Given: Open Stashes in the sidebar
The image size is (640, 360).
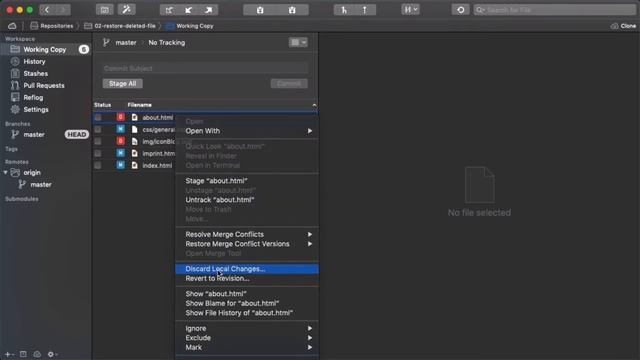Looking at the screenshot, I should pyautogui.click(x=36, y=73).
